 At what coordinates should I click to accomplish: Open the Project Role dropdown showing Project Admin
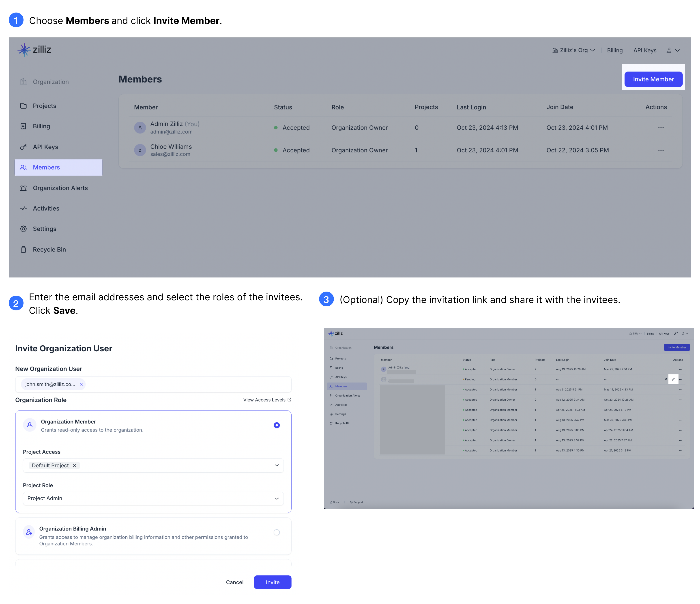coord(276,498)
